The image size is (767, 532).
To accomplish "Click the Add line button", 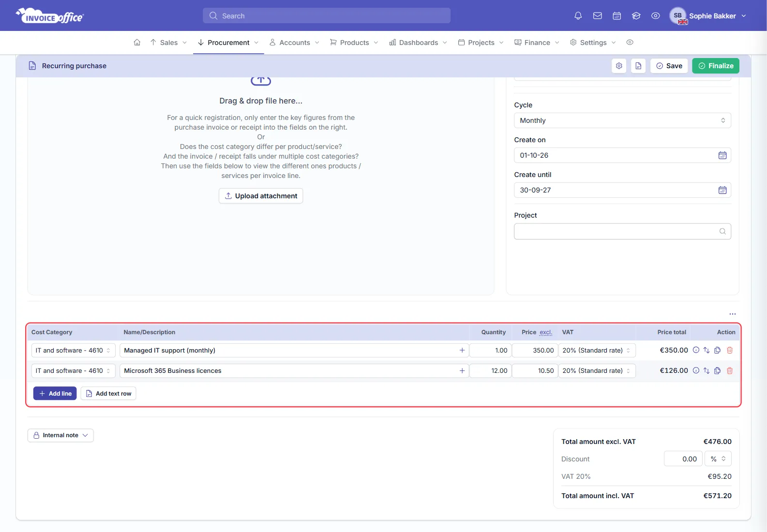I will [55, 394].
